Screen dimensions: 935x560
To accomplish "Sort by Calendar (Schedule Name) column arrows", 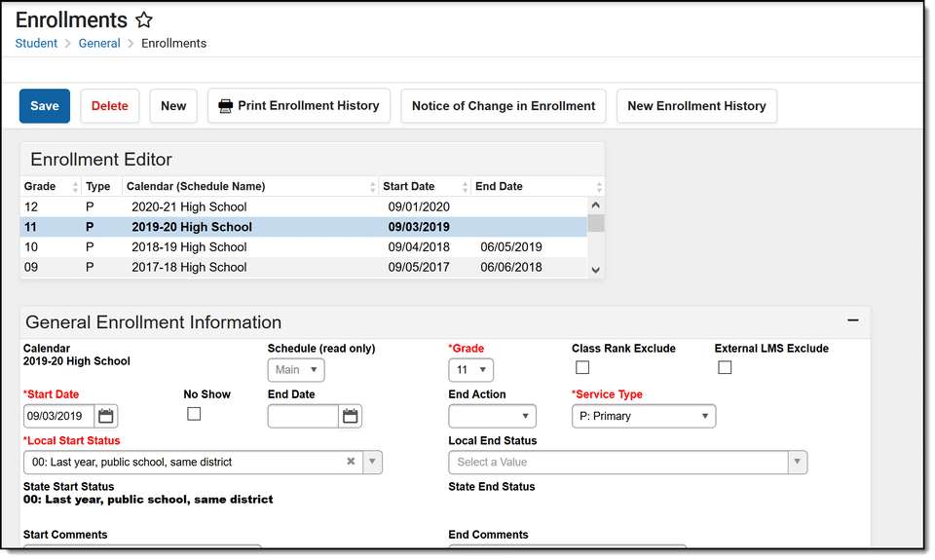I will click(x=373, y=187).
